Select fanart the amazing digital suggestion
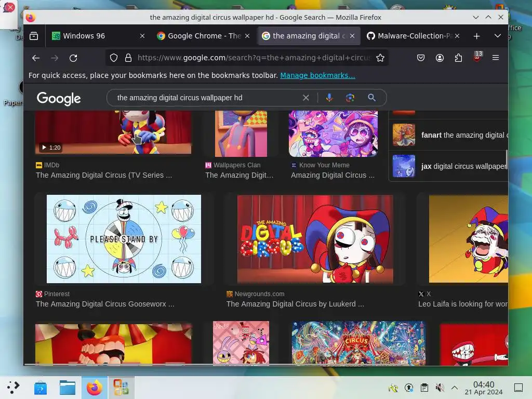Screen dimensions: 532x399 pyautogui.click(x=448, y=135)
